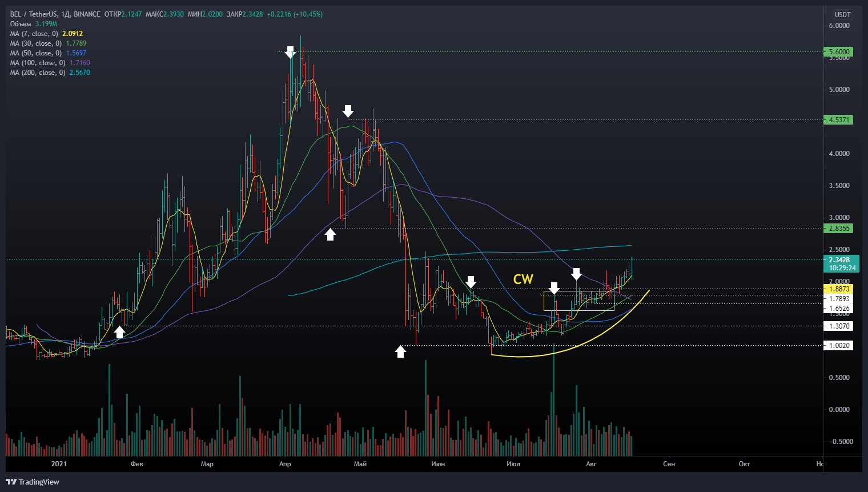Screen dimensions: 868x492
Task: Select the MA (100, close, 0) indicator legend
Action: (x=50, y=63)
